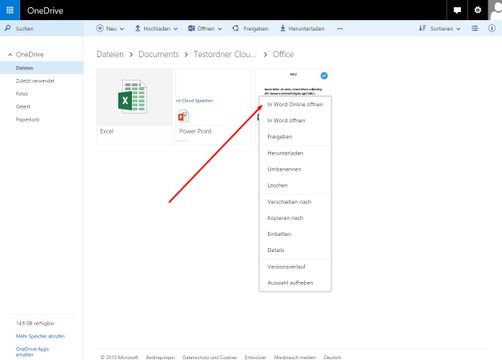Click the OneDrive title in header
The width and height of the screenshot is (502, 360).
click(x=45, y=10)
